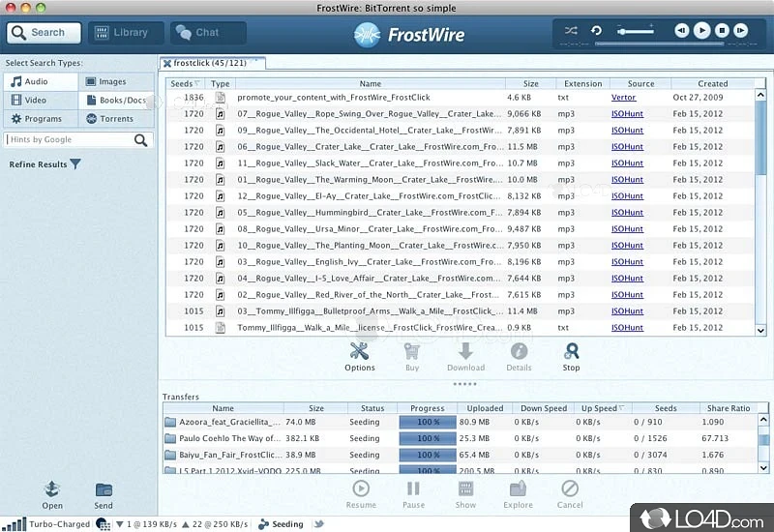Choose the Torrents search type
774x532 pixels.
(115, 119)
